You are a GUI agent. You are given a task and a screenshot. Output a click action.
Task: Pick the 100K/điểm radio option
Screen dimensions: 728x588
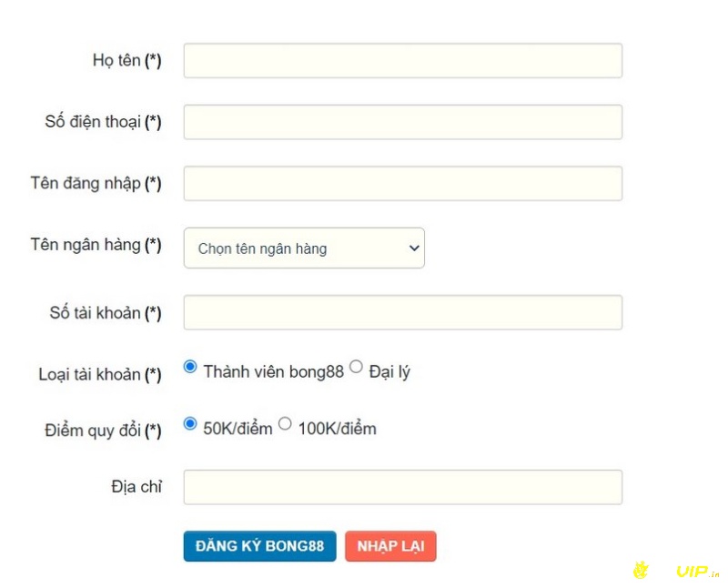pos(285,423)
